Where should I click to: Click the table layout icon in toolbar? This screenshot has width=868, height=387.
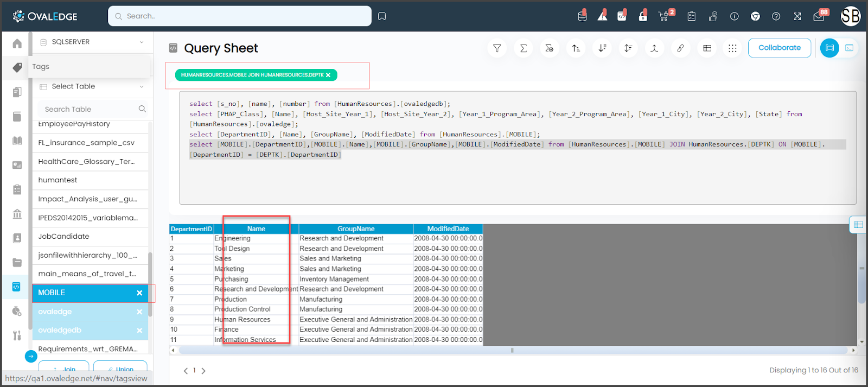click(x=707, y=48)
